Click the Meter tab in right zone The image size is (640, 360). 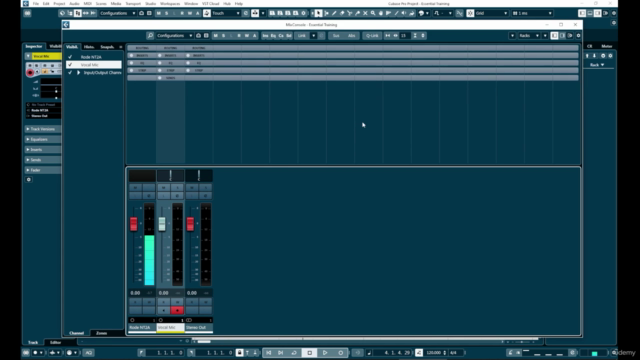[x=607, y=46]
